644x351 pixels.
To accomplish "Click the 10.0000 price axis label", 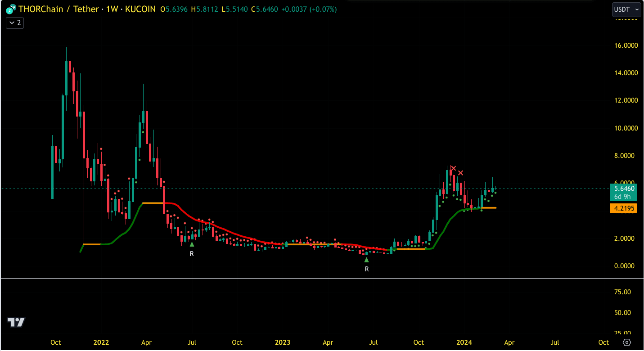I will pyautogui.click(x=626, y=128).
